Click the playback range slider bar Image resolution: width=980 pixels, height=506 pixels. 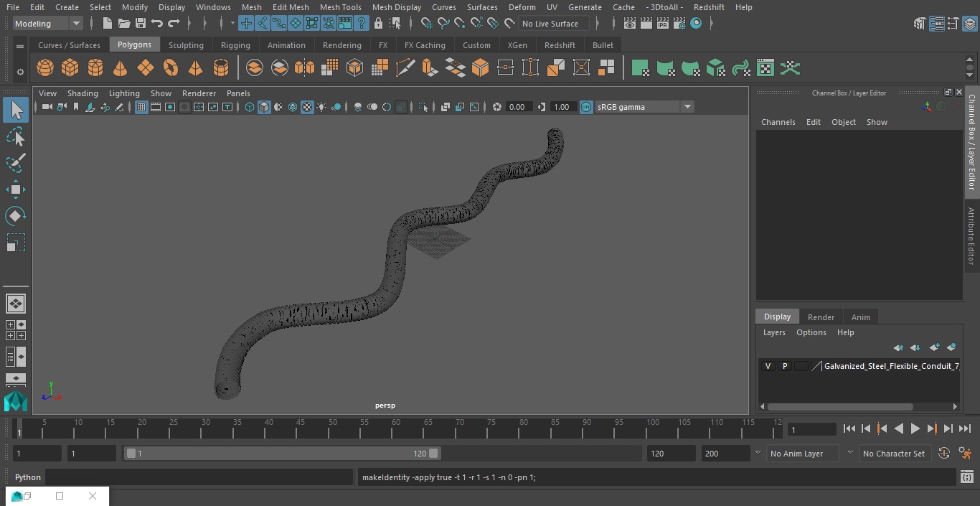(282, 454)
